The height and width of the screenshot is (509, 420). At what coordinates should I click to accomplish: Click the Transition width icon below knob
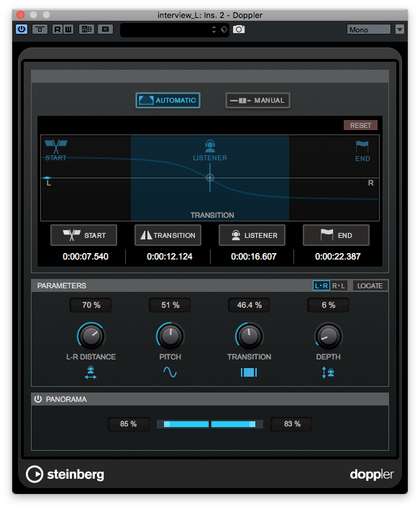coord(249,372)
